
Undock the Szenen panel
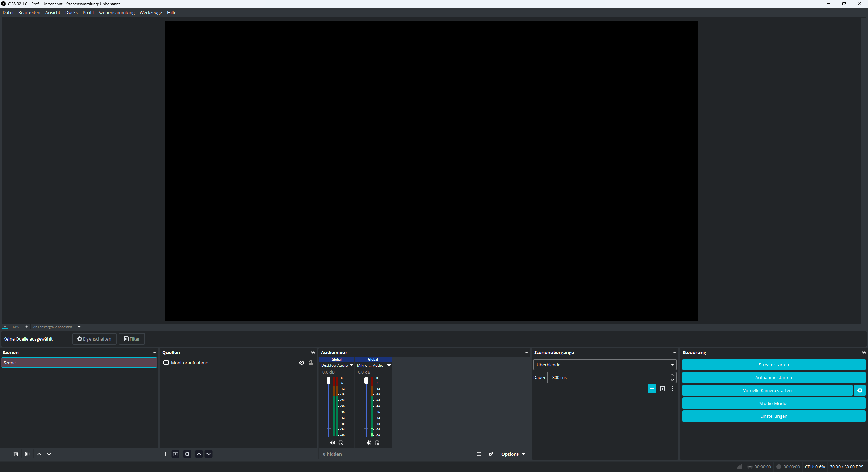[x=154, y=352]
